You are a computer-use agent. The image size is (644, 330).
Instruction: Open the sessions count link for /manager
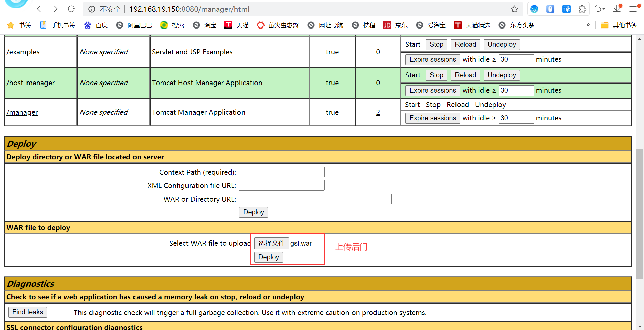(x=378, y=112)
